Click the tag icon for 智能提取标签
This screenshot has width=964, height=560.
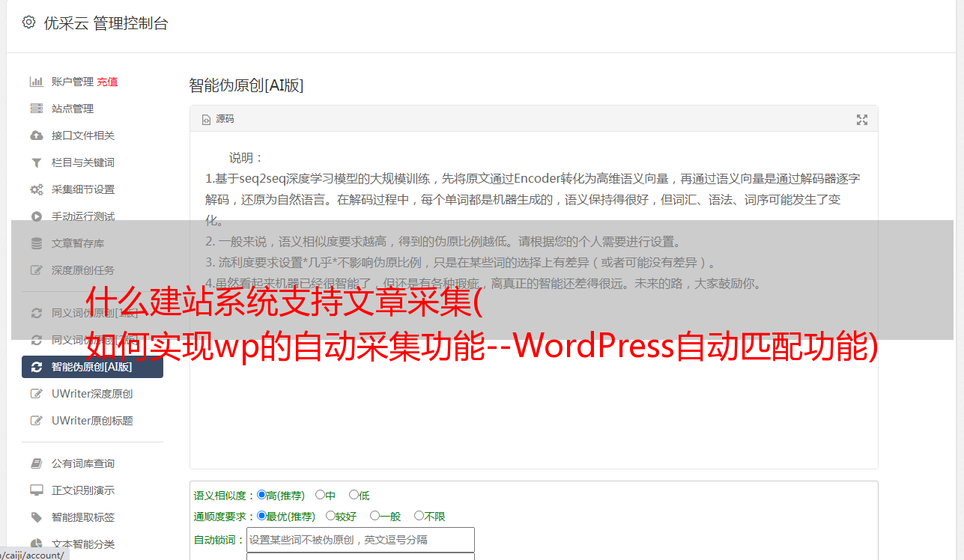coord(36,517)
